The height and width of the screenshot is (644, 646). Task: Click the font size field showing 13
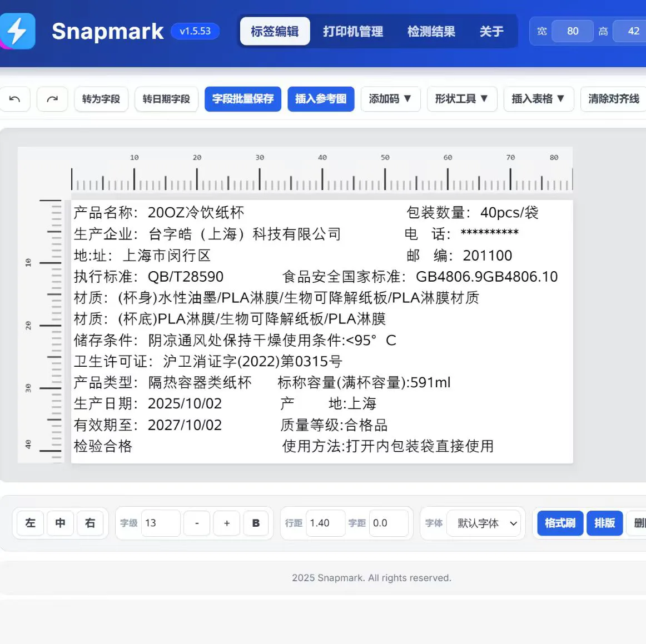coord(161,523)
